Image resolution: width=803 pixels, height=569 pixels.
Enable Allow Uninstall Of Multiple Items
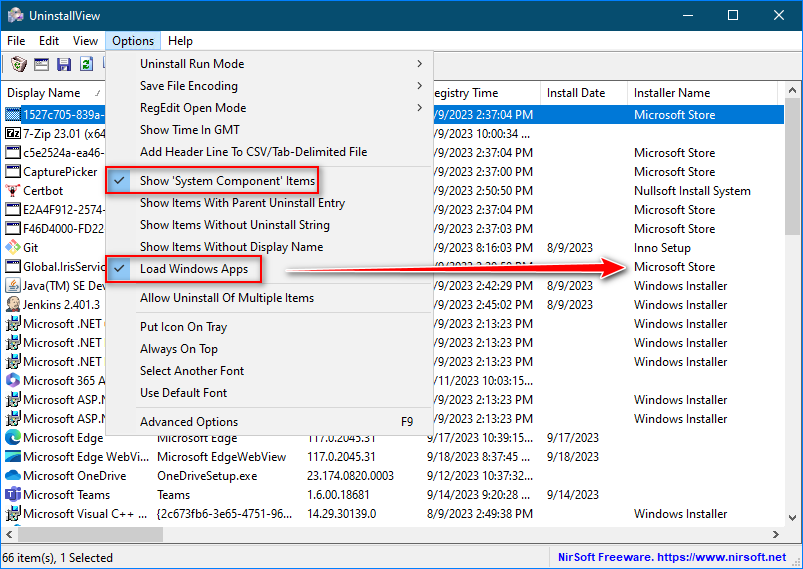point(269,298)
